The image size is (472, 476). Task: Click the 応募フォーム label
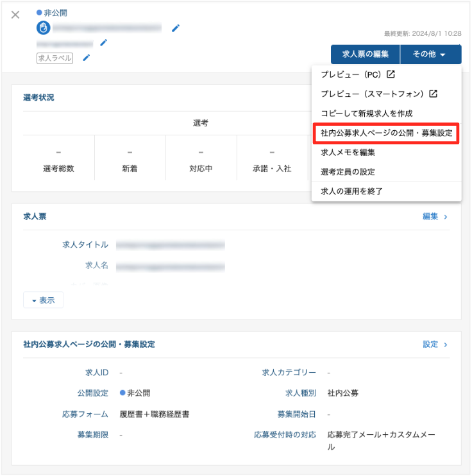click(85, 414)
